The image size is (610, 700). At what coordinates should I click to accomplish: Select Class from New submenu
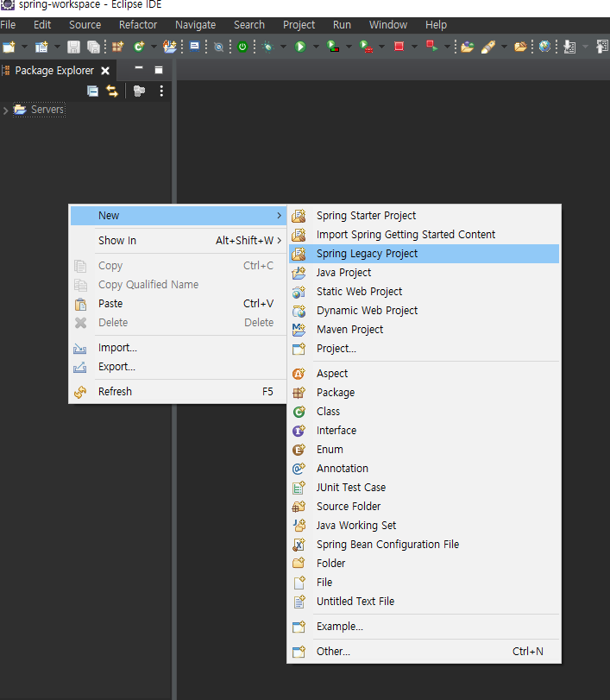coord(424,412)
